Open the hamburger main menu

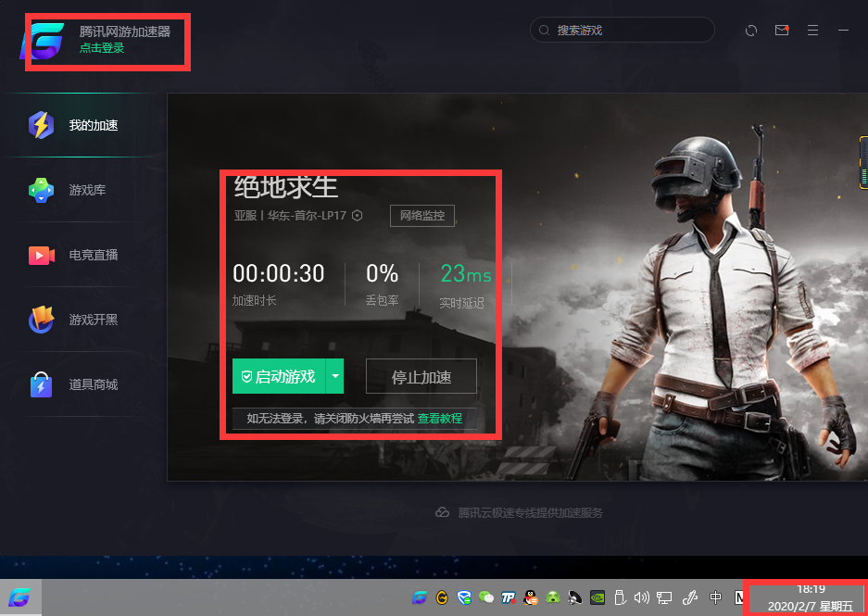[812, 31]
